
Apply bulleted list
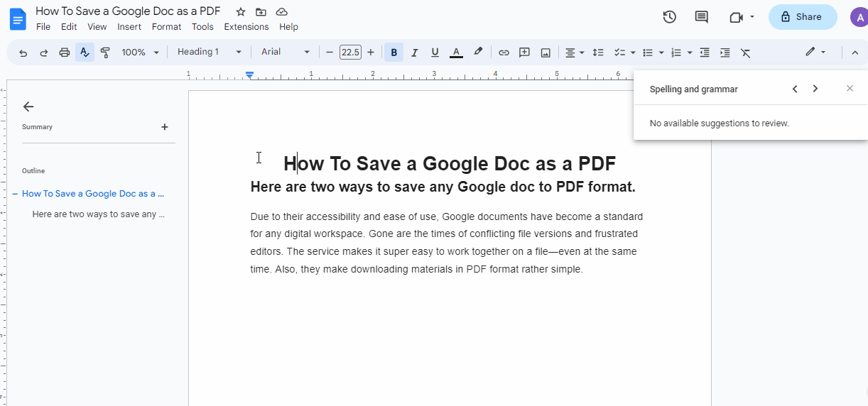648,53
